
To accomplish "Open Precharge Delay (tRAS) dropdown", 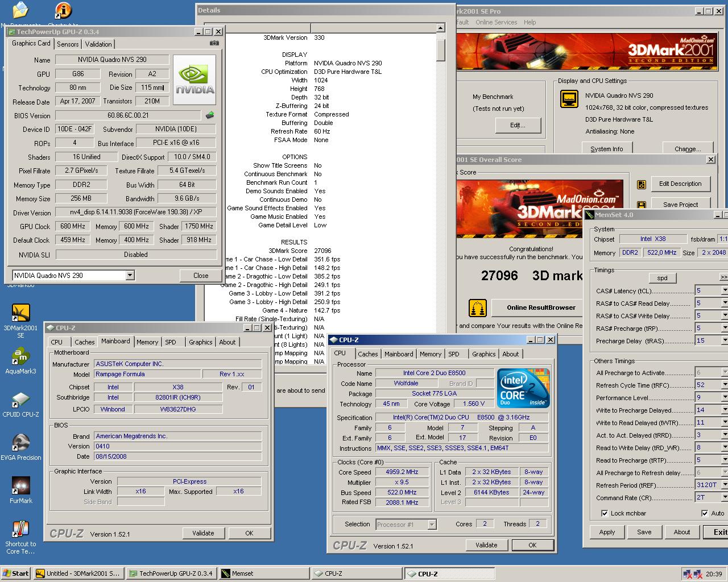I will coord(724,340).
